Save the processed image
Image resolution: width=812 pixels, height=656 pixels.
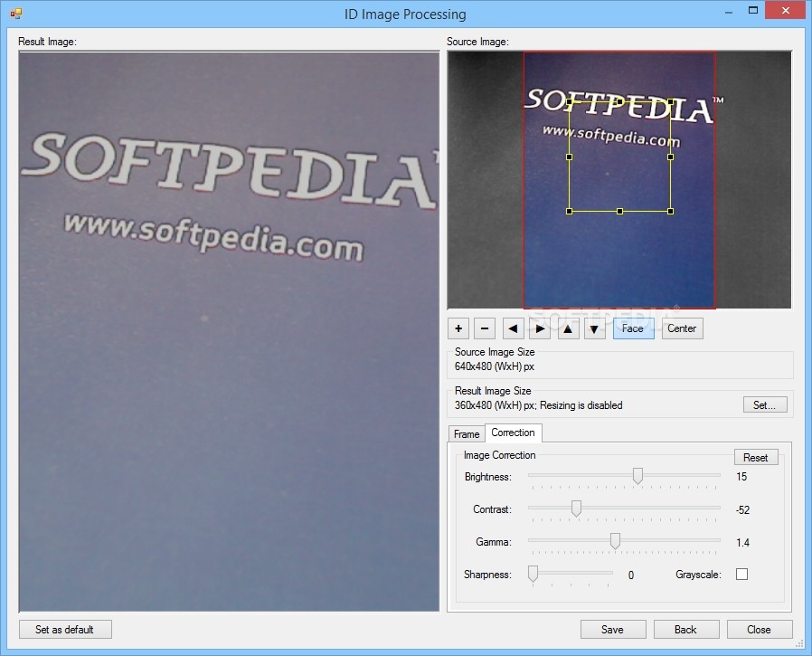point(613,629)
